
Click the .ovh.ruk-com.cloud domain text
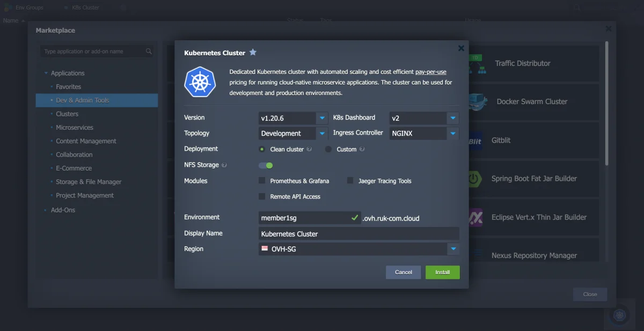391,218
